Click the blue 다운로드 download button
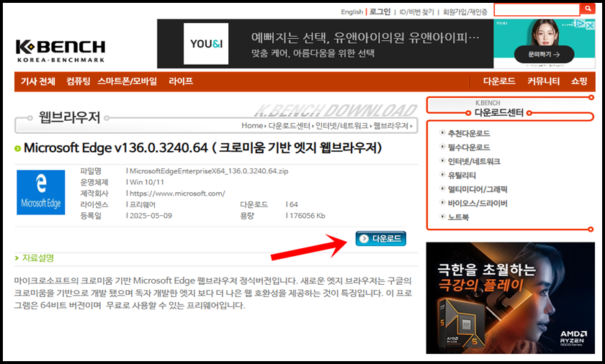The height and width of the screenshot is (364, 605). (380, 238)
